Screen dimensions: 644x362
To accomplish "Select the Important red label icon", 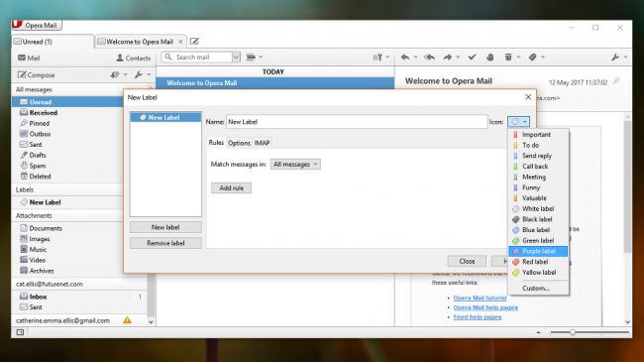I will [x=515, y=135].
